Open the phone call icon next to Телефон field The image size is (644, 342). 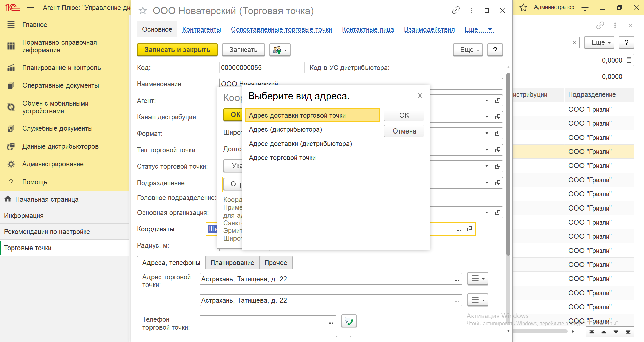point(349,321)
